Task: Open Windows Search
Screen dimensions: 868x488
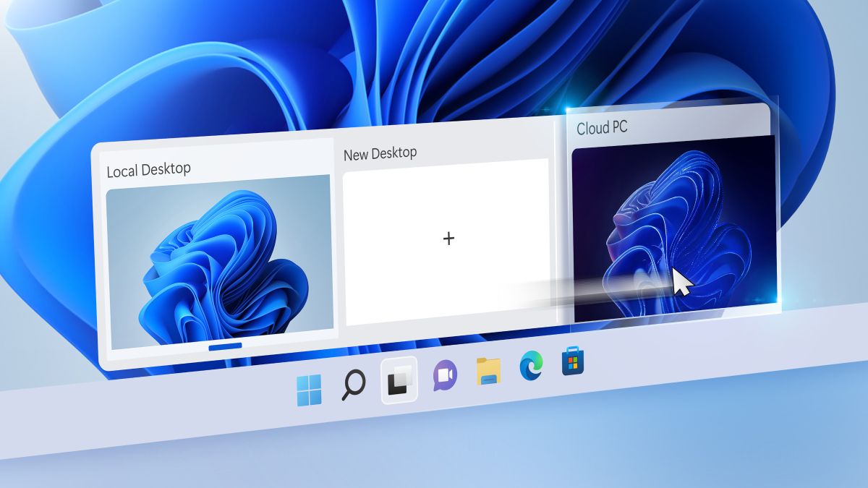Action: 354,384
